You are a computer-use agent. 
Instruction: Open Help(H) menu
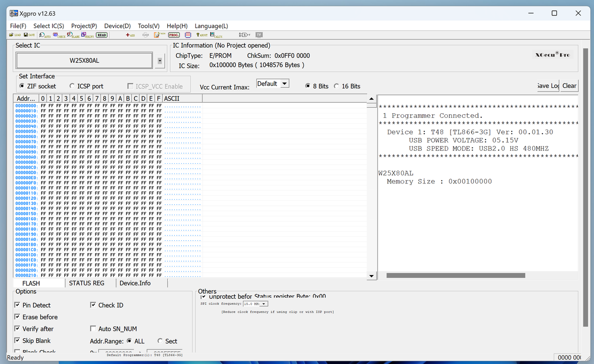177,26
